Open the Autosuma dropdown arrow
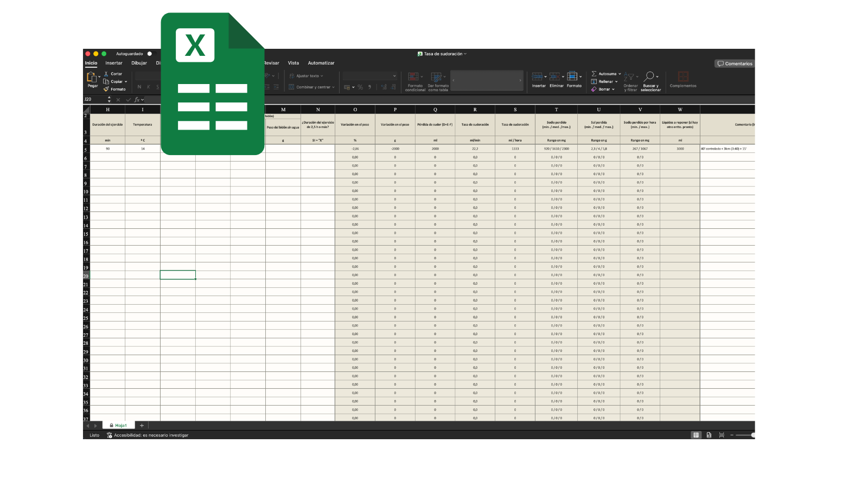The width and height of the screenshot is (868, 488). tap(620, 74)
